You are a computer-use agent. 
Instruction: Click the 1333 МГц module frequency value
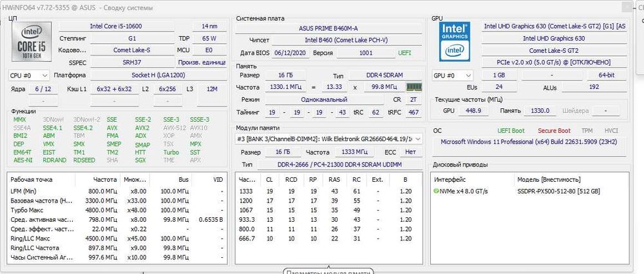coord(354,152)
